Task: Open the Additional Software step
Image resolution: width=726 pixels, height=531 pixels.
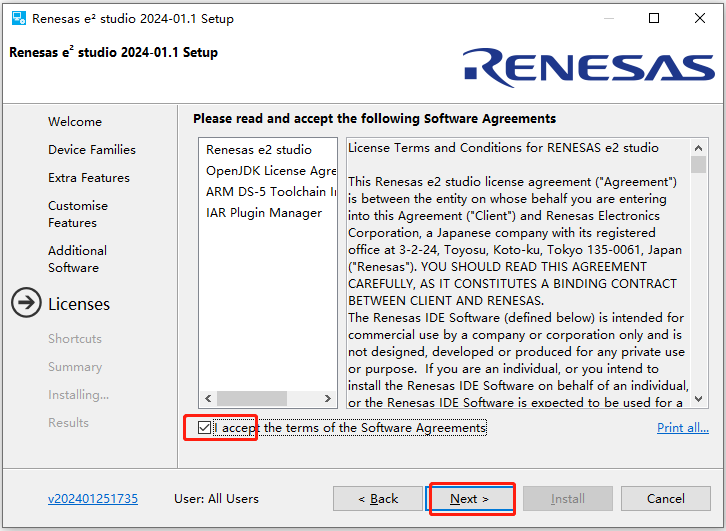Action: click(x=77, y=259)
